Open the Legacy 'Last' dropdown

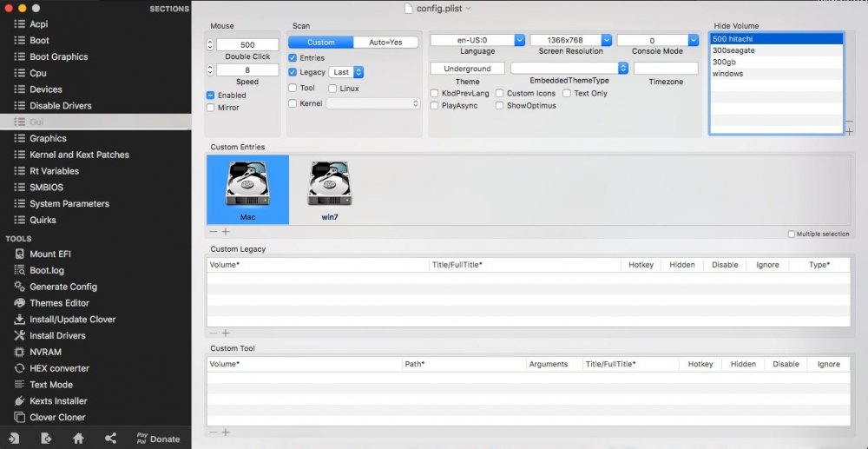pos(346,73)
